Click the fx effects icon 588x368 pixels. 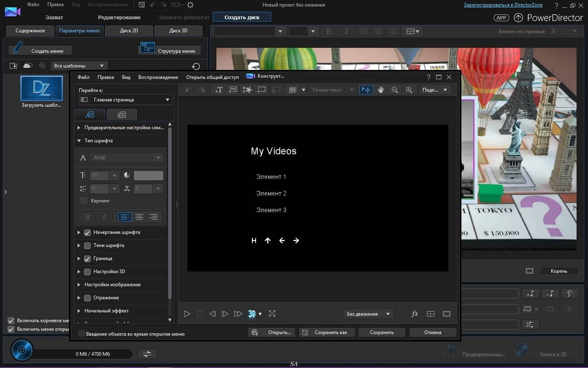tap(414, 314)
